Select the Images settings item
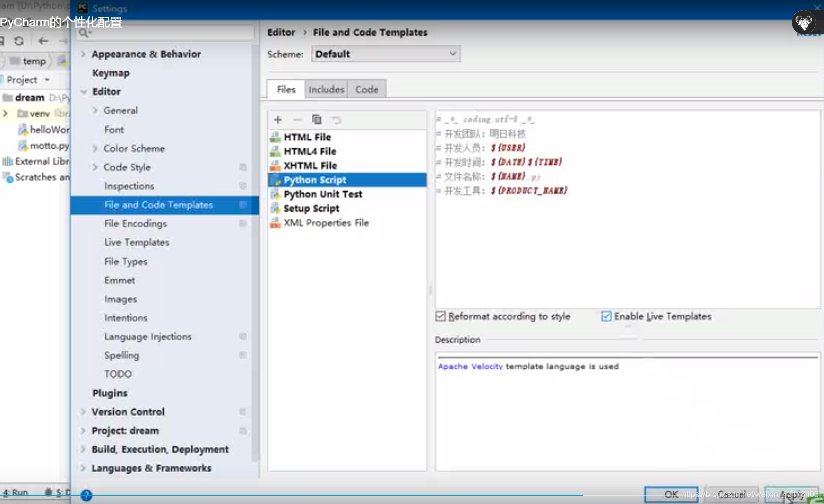This screenshot has height=504, width=824. [121, 299]
